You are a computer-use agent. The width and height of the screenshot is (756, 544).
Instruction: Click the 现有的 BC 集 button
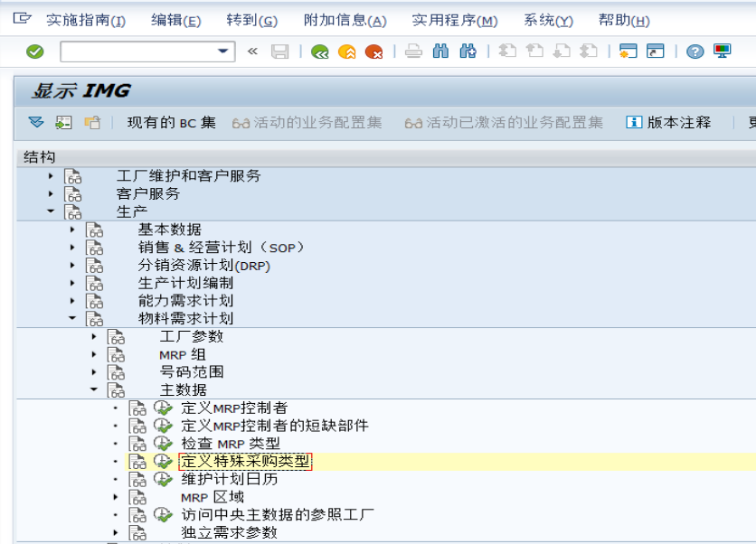[171, 122]
